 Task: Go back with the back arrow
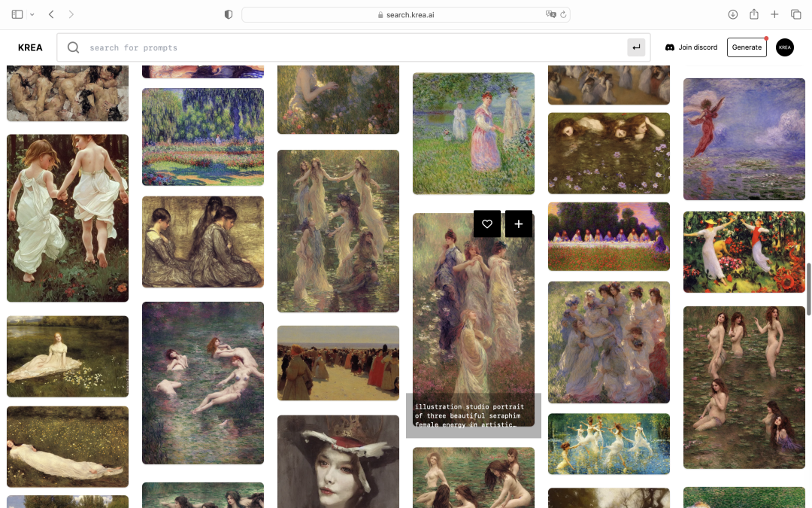pyautogui.click(x=51, y=14)
